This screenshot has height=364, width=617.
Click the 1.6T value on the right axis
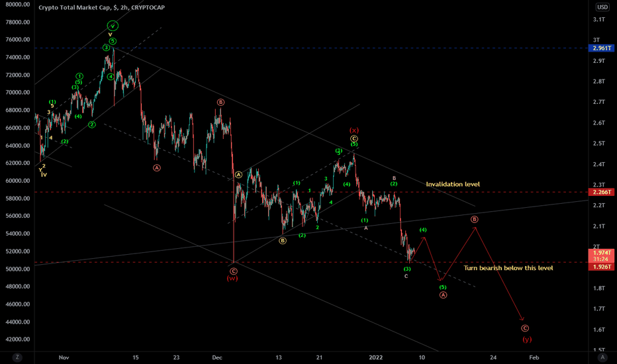599,330
